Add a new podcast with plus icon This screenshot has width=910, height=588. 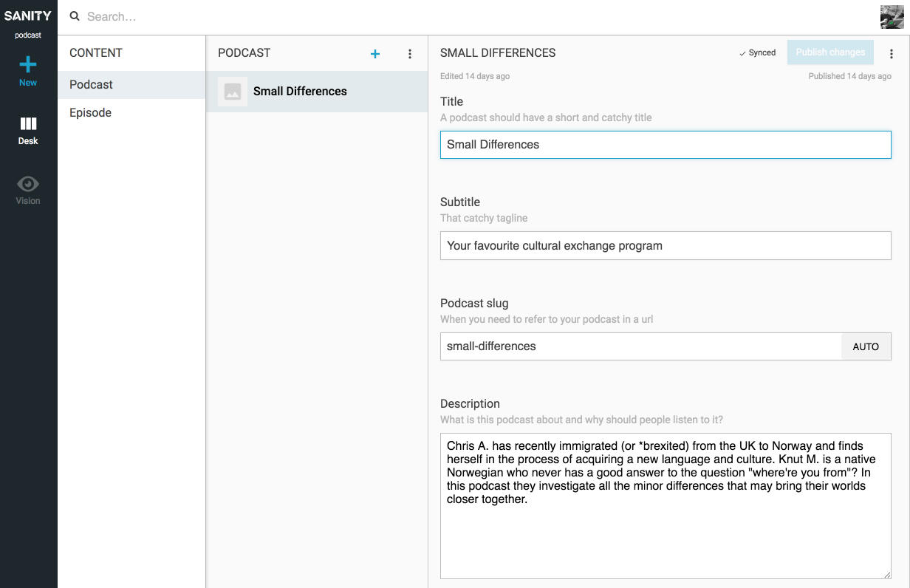tap(375, 54)
